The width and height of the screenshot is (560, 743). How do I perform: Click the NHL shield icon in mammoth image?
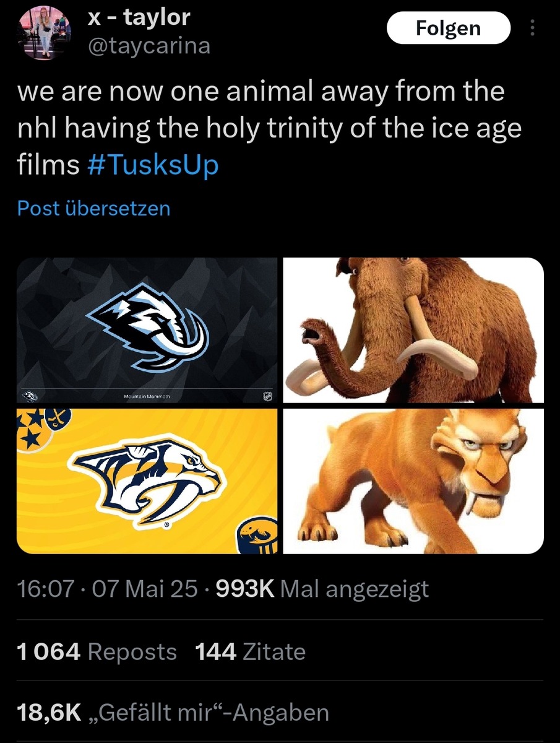(266, 396)
